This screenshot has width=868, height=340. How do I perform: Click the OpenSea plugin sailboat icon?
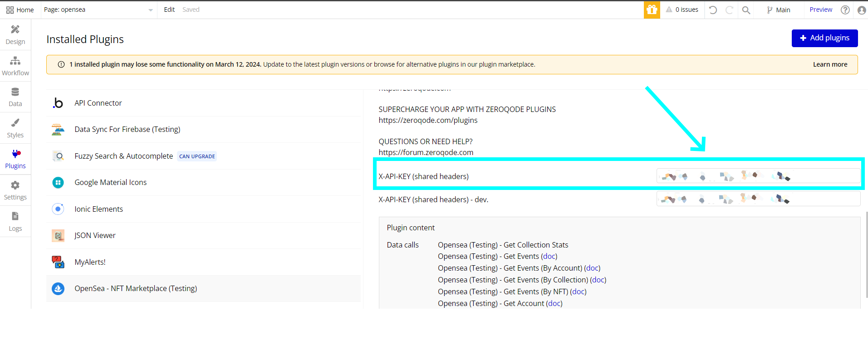tap(58, 288)
